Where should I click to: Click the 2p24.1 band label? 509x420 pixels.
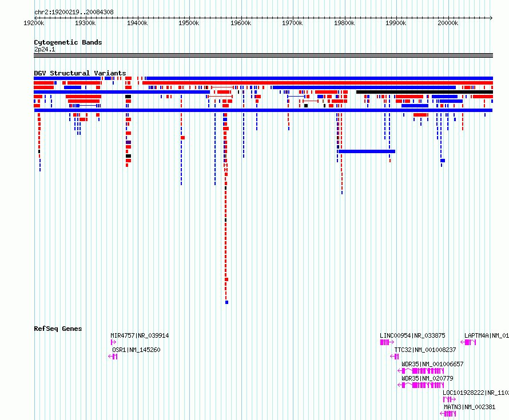(x=45, y=49)
